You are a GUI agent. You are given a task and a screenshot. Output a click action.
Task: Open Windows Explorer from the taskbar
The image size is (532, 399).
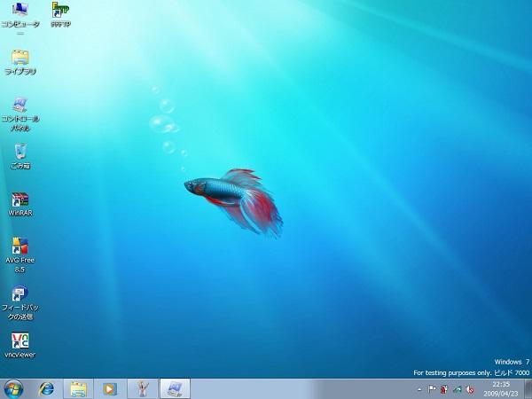(x=78, y=388)
